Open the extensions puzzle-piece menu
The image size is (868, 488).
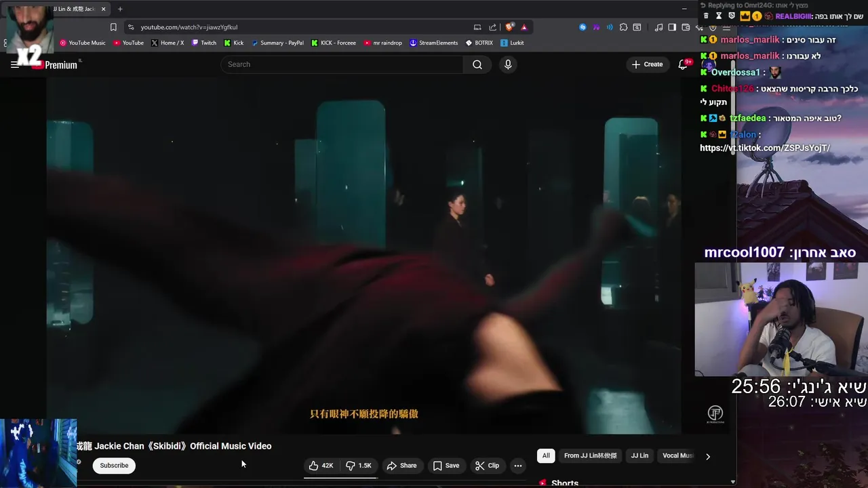(x=623, y=27)
